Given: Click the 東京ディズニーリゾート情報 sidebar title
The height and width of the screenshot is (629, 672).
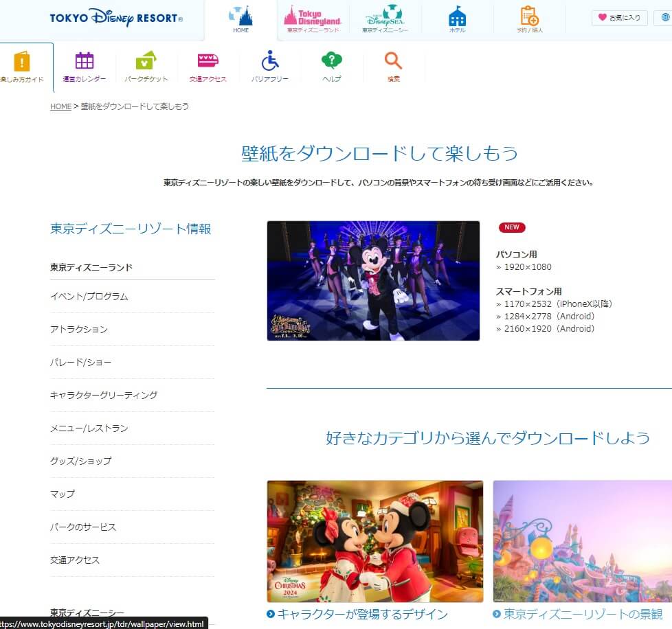Looking at the screenshot, I should point(131,229).
